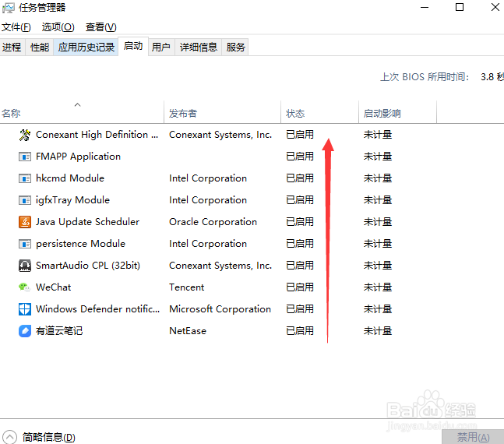Switch to the 详细信息 tab
This screenshot has height=444, width=504.
pos(199,47)
